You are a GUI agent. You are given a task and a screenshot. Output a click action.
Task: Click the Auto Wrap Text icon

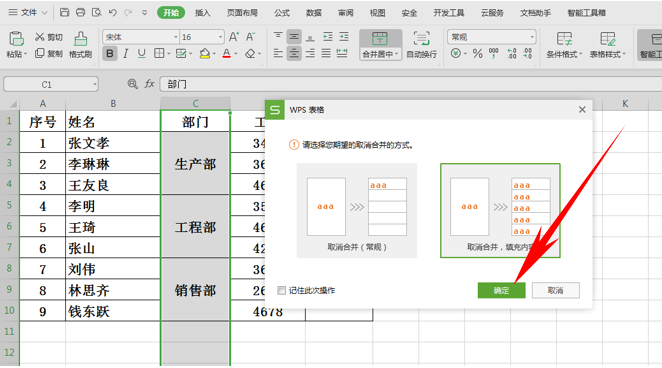tap(421, 39)
